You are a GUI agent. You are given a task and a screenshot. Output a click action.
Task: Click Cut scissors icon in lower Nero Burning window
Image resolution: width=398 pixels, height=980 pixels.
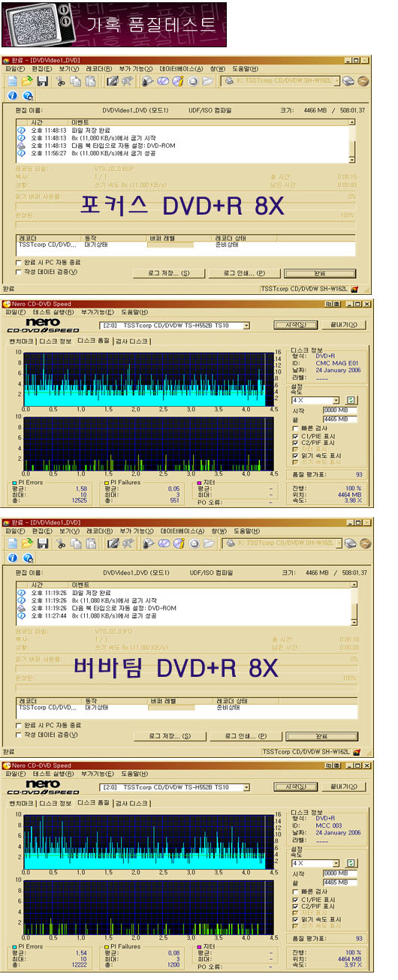pos(61,543)
